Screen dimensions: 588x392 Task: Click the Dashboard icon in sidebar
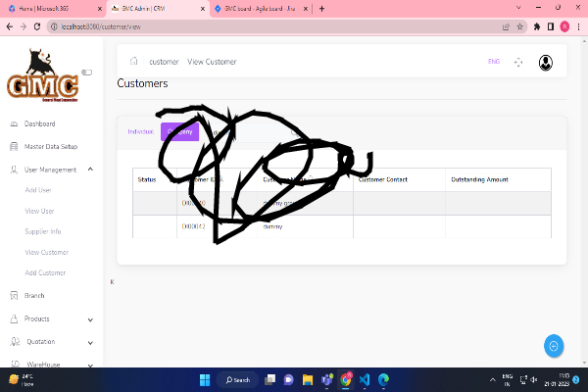13,124
